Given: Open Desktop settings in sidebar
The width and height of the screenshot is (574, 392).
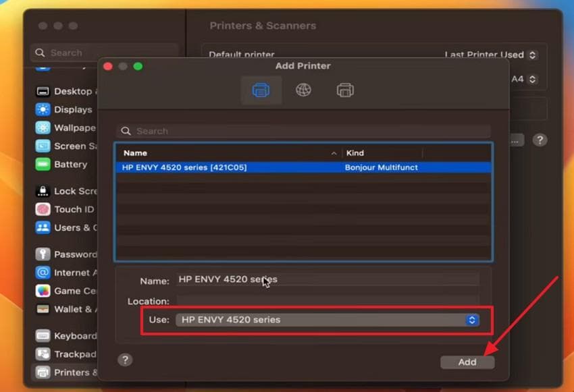Looking at the screenshot, I should pos(66,91).
